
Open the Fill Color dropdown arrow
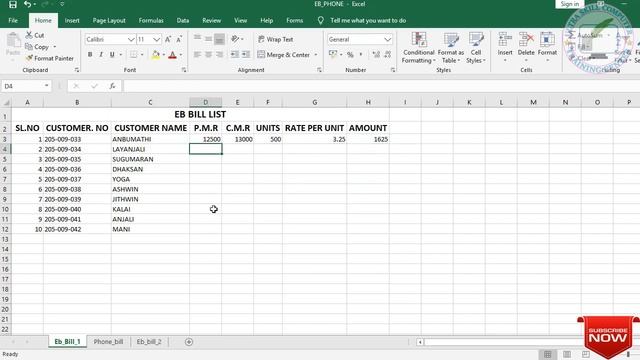(x=164, y=55)
